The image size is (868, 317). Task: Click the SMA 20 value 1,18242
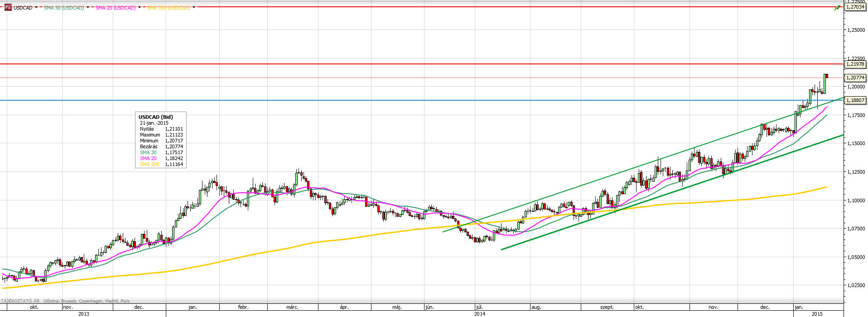point(174,158)
